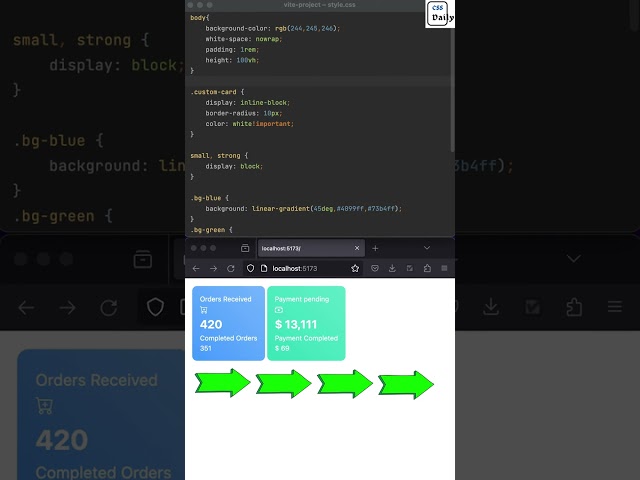Open the Firefox View icon left of the tab
The height and width of the screenshot is (480, 640).
coord(245,248)
